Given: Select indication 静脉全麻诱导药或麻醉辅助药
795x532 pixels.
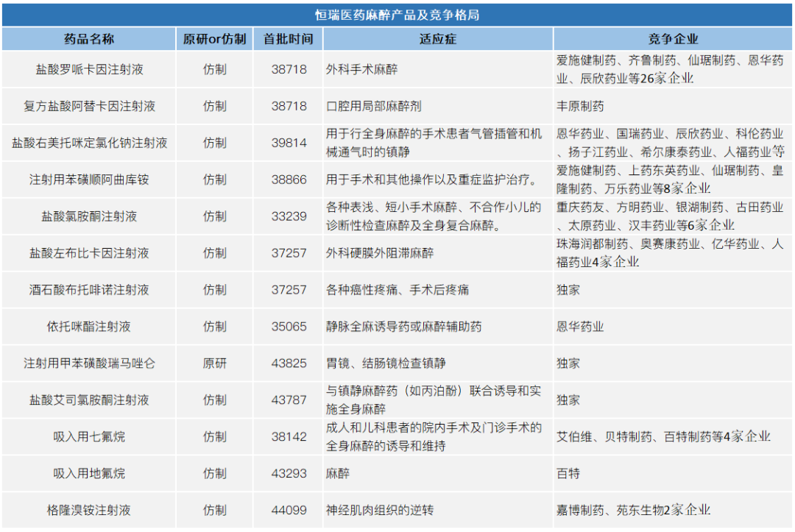Looking at the screenshot, I should pyautogui.click(x=403, y=327).
